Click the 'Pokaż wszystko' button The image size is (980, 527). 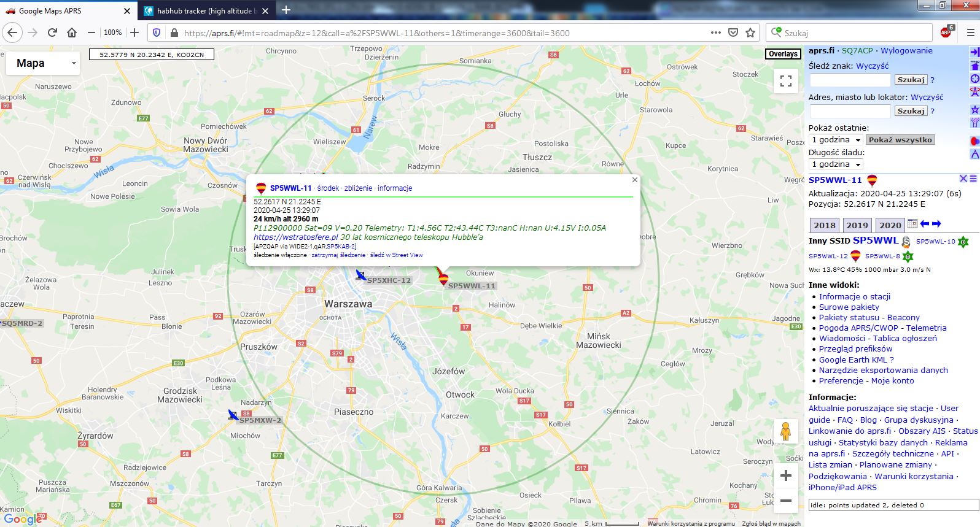tap(900, 140)
